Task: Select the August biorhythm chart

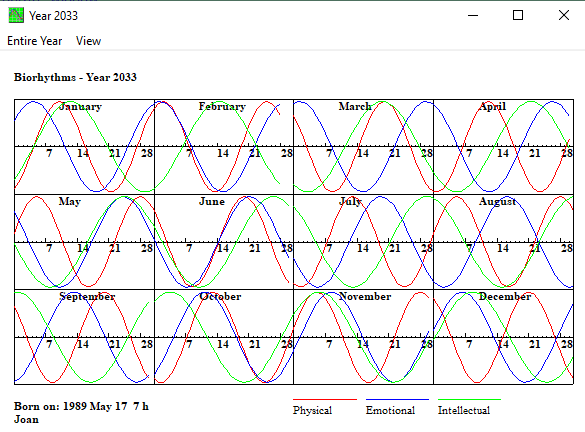Action: coord(503,242)
